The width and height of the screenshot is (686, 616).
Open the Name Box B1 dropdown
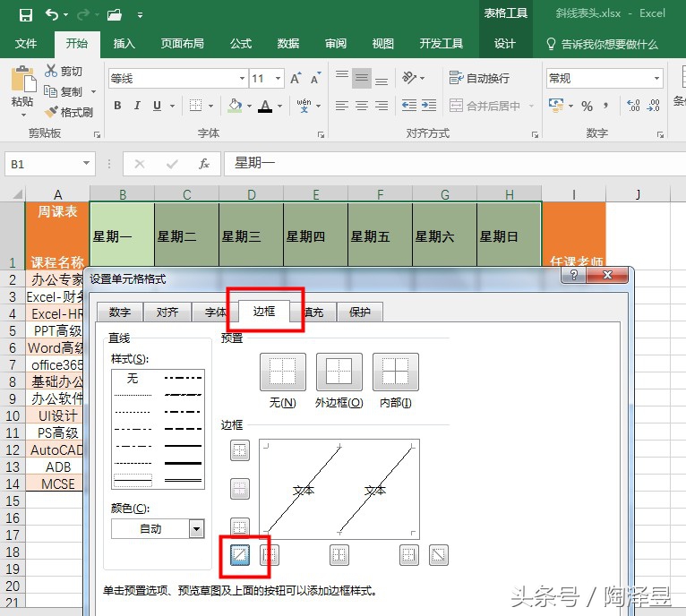point(86,164)
